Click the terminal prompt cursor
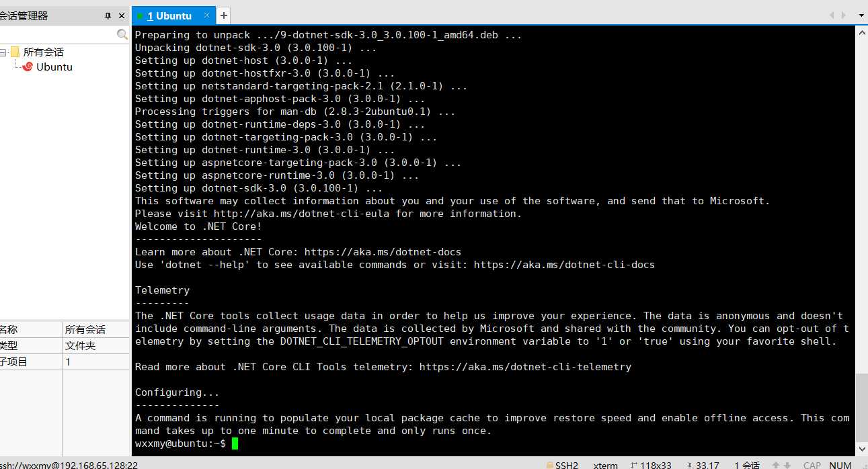This screenshot has width=868, height=469. [x=235, y=443]
